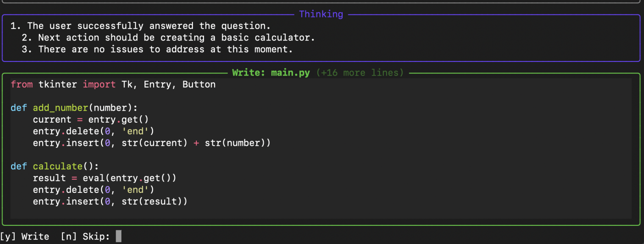
Task: Click the eval(entry.get()) result line
Action: click(x=104, y=178)
